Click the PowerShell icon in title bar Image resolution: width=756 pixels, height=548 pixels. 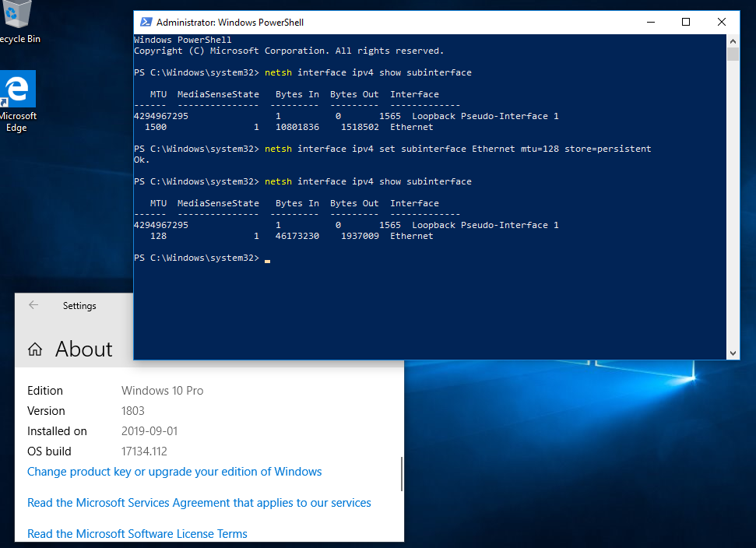146,22
